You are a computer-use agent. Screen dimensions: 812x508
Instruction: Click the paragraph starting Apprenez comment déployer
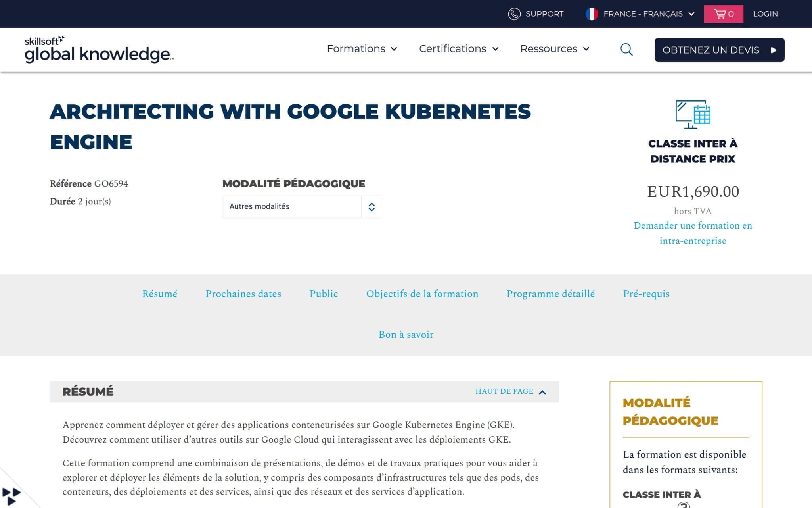(x=288, y=432)
